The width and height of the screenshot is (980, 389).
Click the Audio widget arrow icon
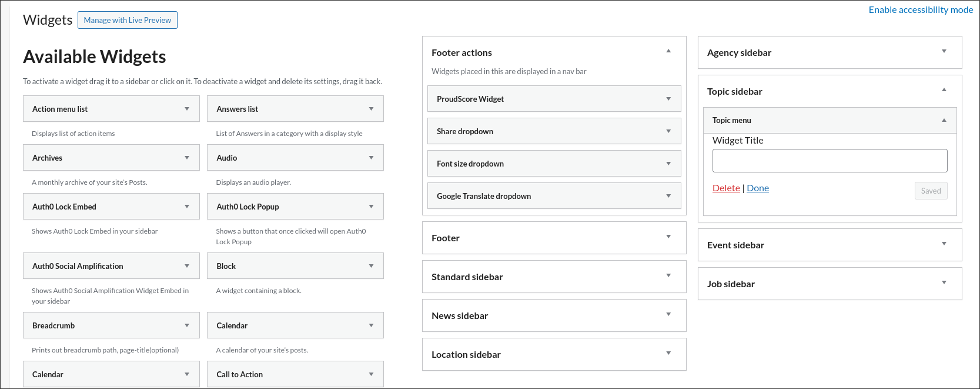pos(371,158)
